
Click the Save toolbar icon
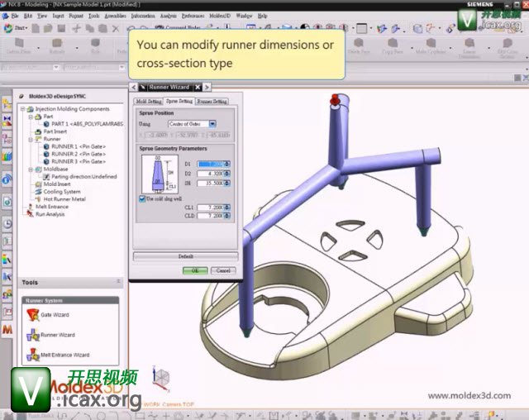(x=61, y=28)
